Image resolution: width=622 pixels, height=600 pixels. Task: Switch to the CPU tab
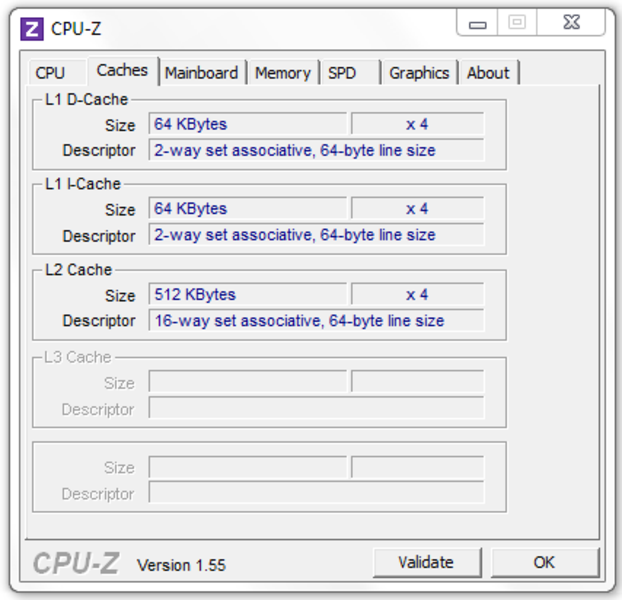(50, 73)
